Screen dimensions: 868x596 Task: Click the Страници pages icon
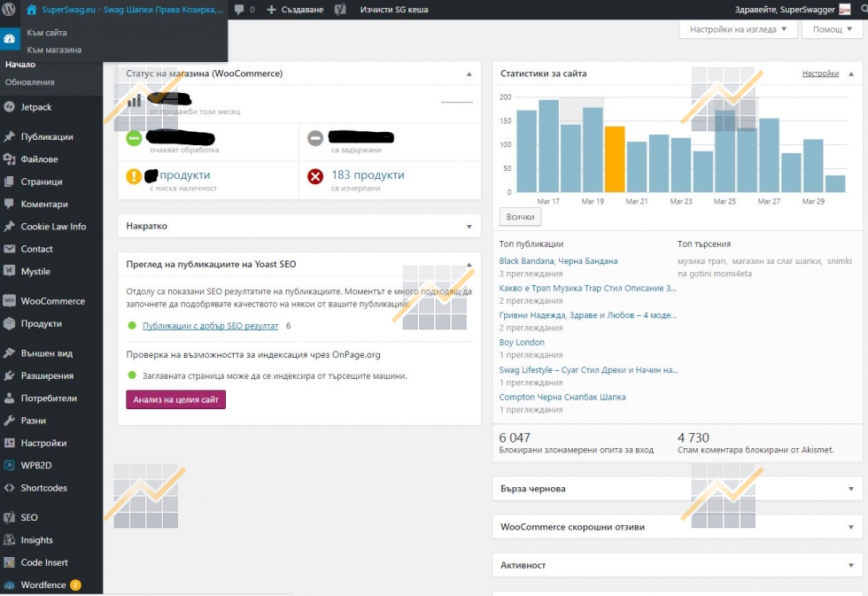click(9, 182)
